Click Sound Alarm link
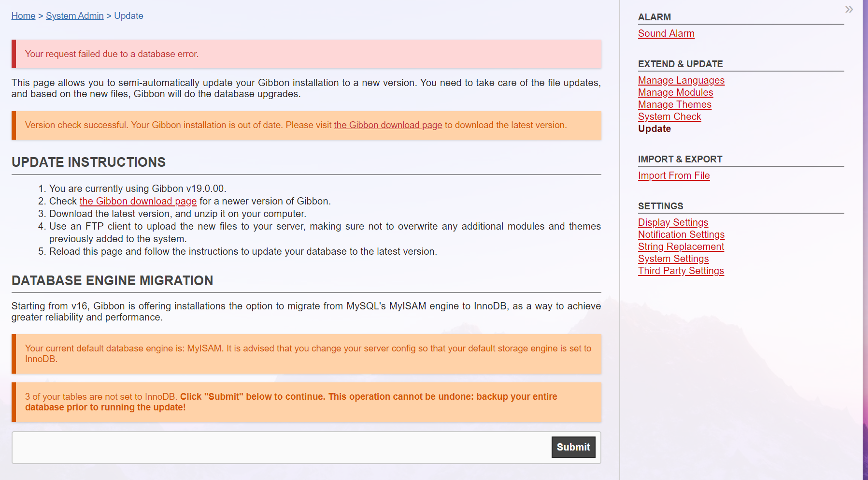 [666, 33]
